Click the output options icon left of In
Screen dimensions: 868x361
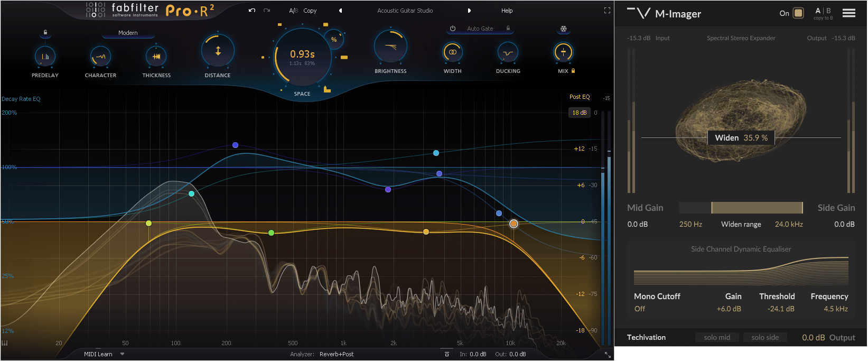(447, 354)
